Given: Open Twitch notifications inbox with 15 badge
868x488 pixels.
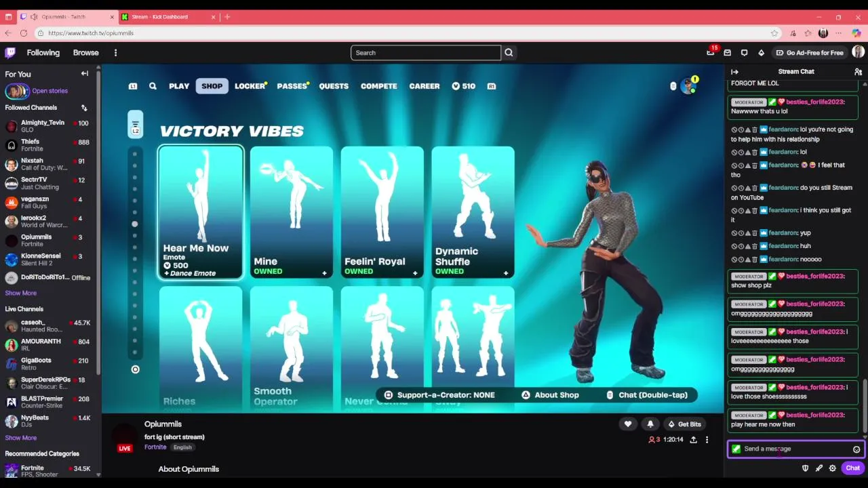Looking at the screenshot, I should 711,52.
